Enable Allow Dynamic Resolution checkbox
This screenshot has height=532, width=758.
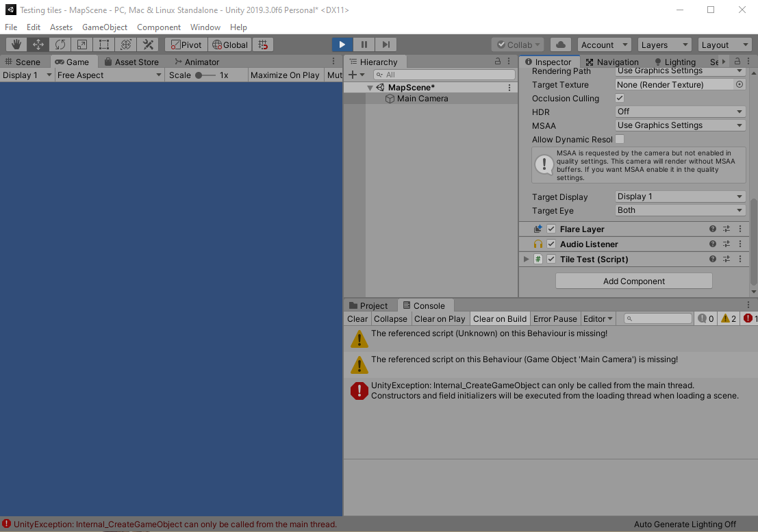[620, 140]
